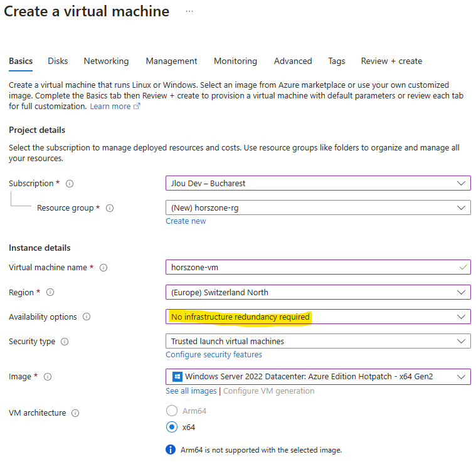Expand the Resource group dropdown
476x467 pixels.
[x=318, y=208]
